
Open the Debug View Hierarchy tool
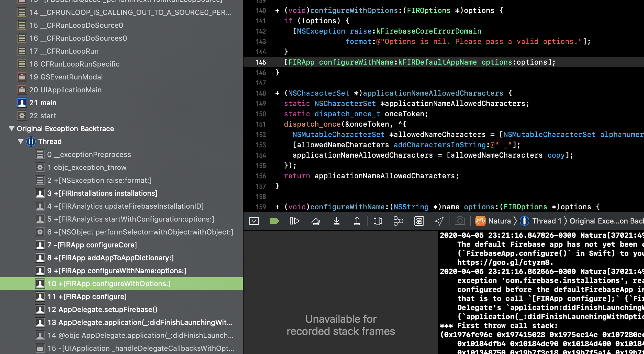378,221
